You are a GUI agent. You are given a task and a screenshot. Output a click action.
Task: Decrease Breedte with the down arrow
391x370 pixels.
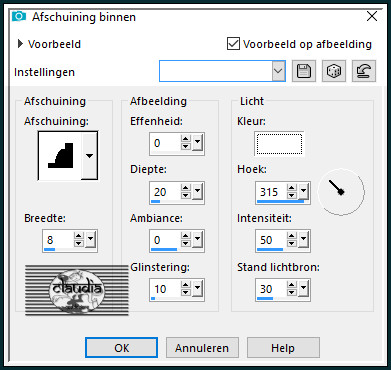pyautogui.click(x=79, y=244)
